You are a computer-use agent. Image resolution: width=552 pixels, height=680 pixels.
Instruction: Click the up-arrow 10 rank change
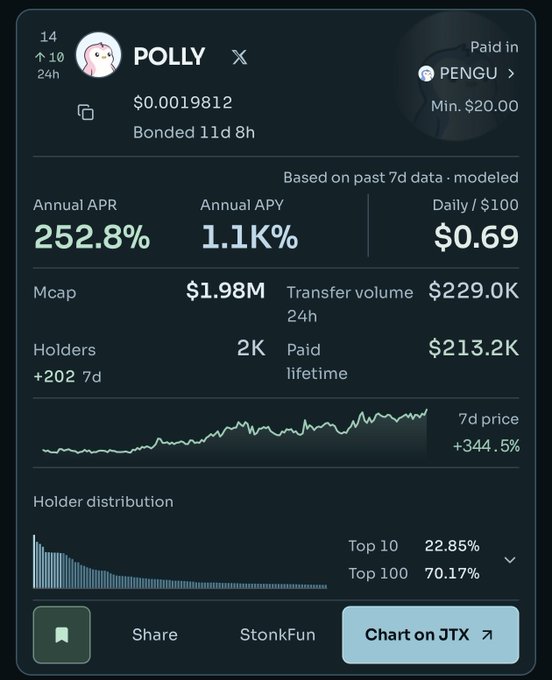point(50,57)
